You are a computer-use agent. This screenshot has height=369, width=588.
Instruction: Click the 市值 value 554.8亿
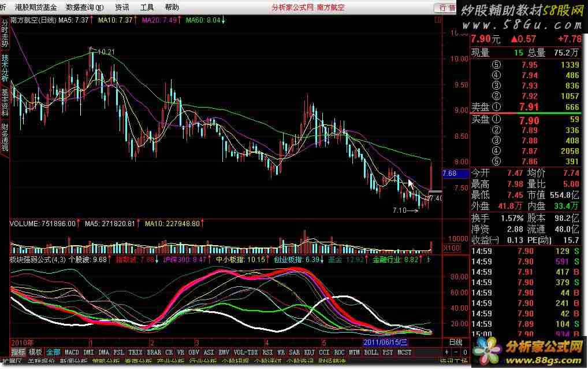click(x=565, y=195)
